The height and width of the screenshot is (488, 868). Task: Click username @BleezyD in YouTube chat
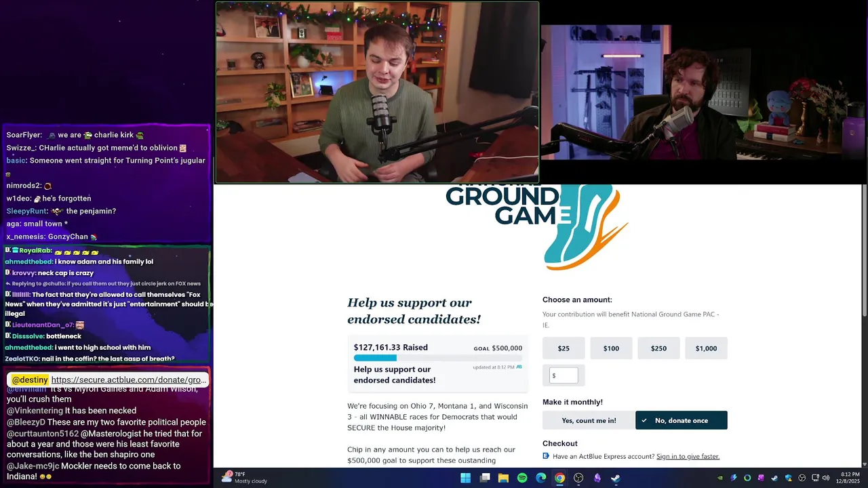26,422
